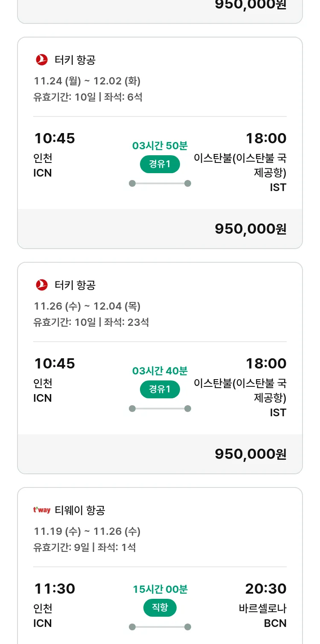The width and height of the screenshot is (320, 644).
Task: Tap 20:30 arrival time at 바르셀로나
Action: coord(265,589)
